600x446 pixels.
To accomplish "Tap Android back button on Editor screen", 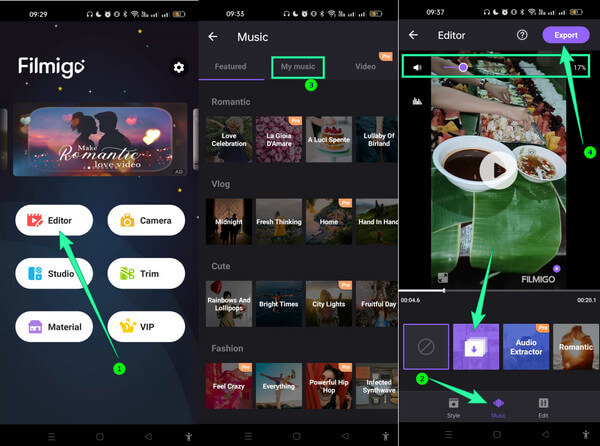I will [545, 435].
